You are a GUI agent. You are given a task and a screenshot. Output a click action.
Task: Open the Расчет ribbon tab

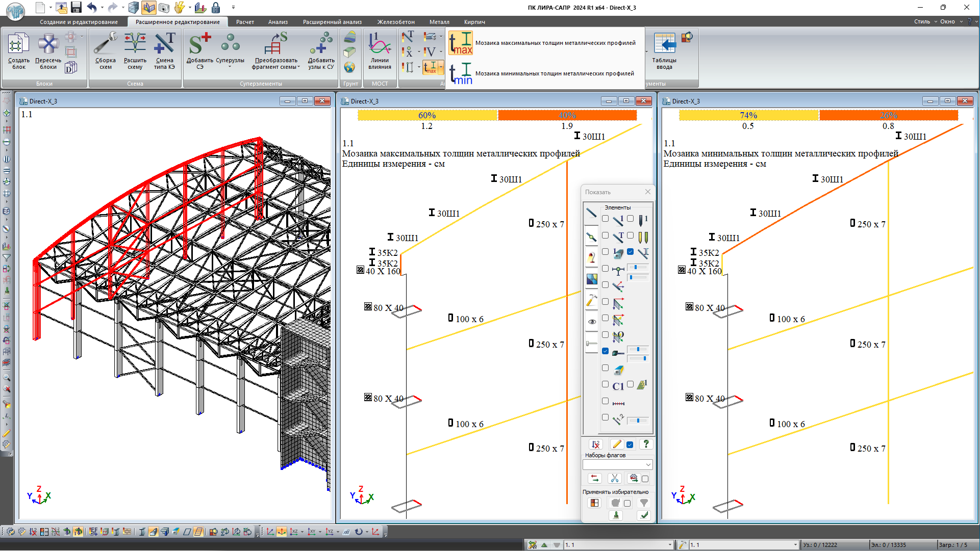(245, 22)
